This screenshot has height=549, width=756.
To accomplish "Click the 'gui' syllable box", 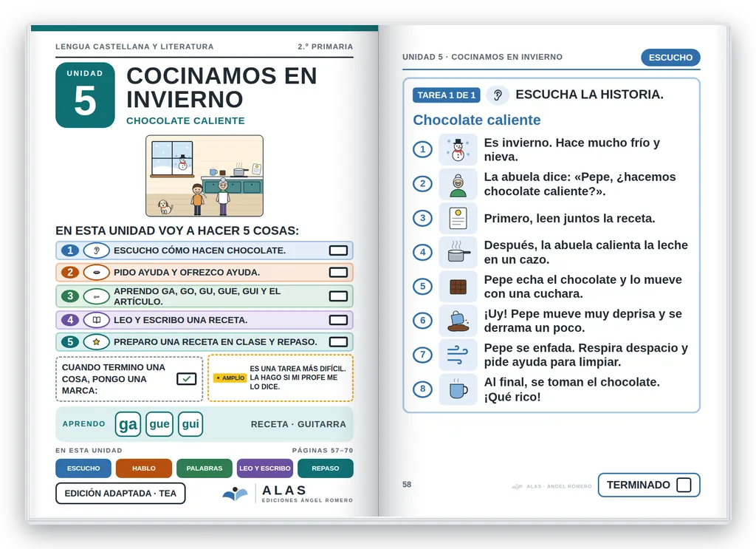I will click(190, 424).
